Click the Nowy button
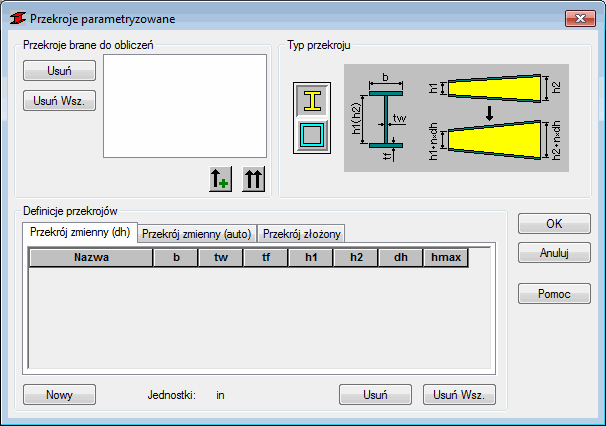 click(60, 395)
